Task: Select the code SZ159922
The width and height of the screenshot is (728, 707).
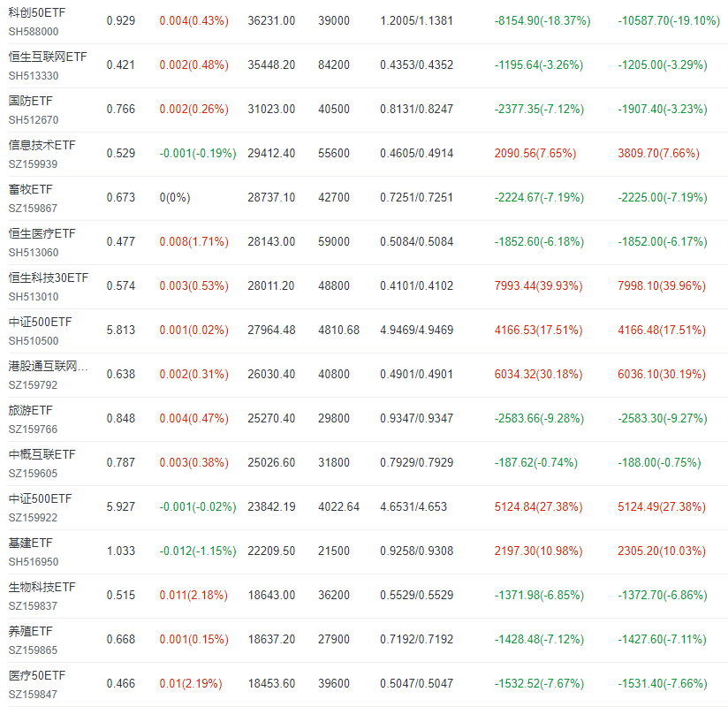Action: click(33, 518)
